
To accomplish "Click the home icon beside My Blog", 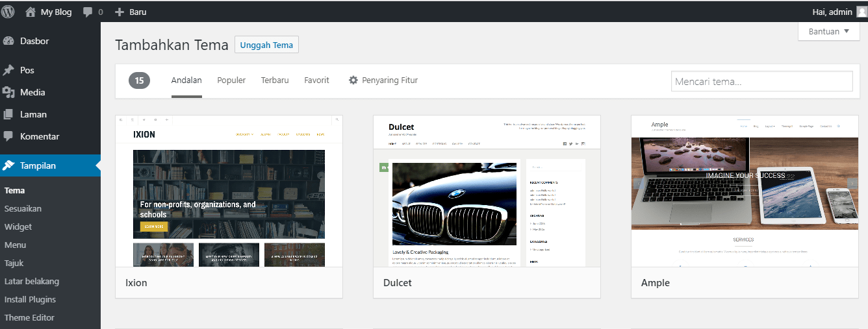I will click(x=31, y=12).
